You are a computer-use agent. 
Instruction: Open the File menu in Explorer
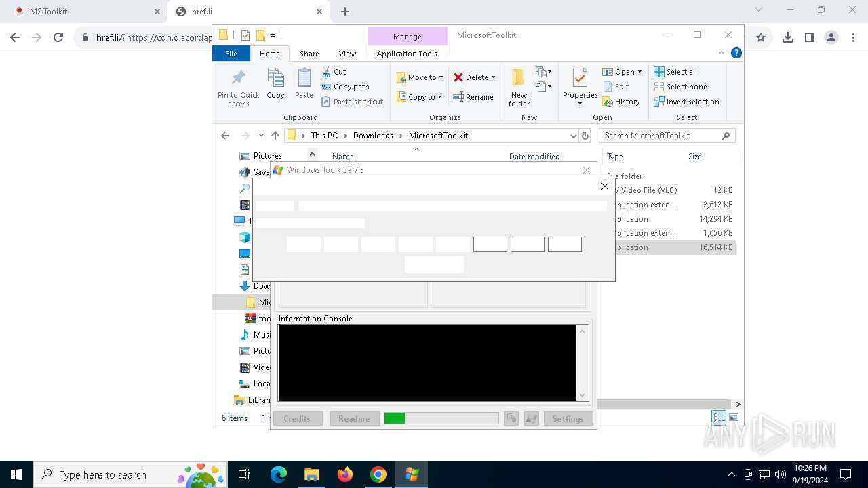[x=231, y=54]
